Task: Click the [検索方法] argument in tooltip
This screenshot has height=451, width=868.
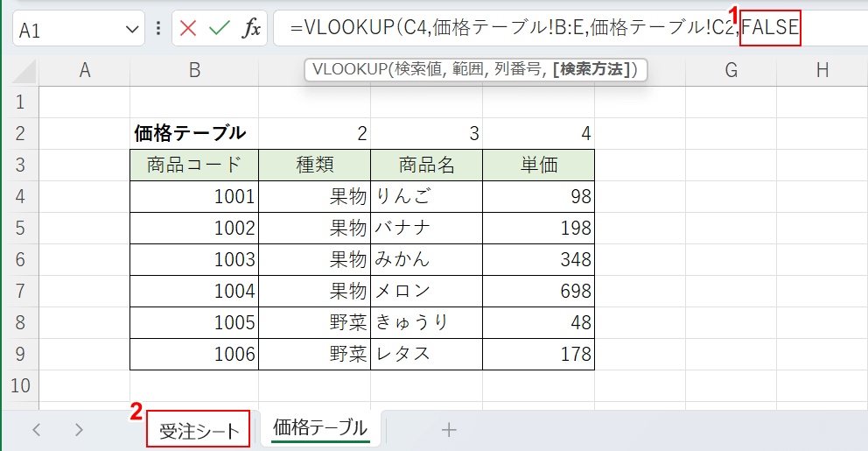Action: tap(591, 70)
